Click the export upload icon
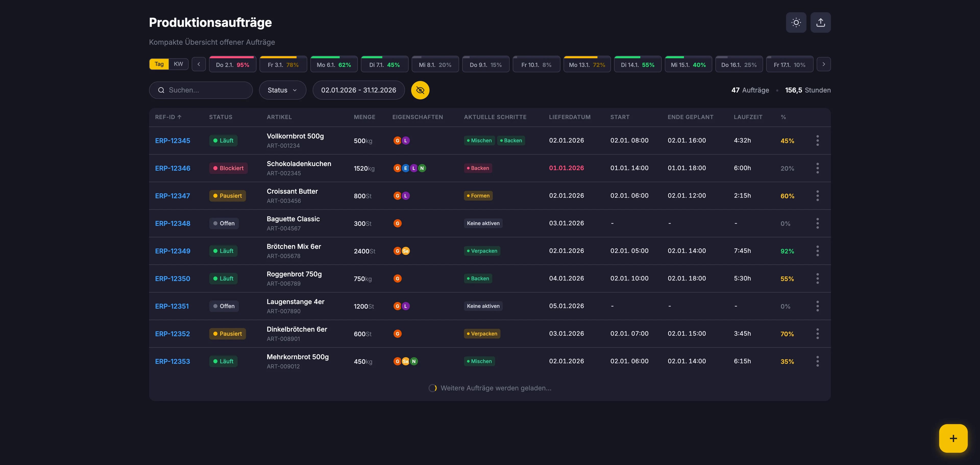This screenshot has height=465, width=980. 820,22
